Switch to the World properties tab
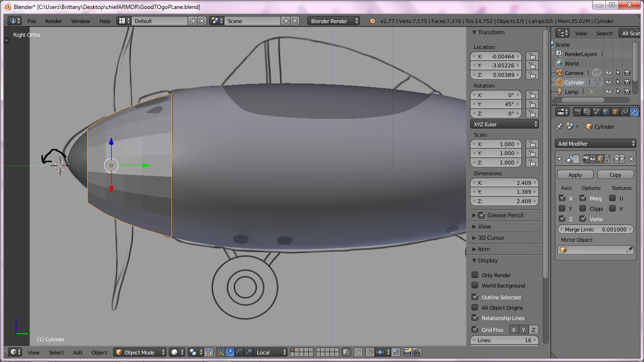Viewport: 644px width, 362px height. (x=606, y=112)
